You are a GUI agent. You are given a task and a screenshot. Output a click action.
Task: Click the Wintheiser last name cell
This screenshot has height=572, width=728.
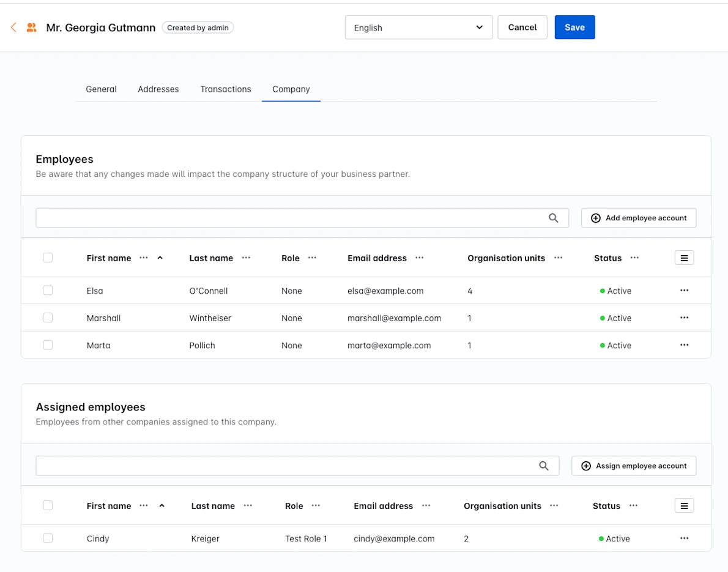click(210, 319)
